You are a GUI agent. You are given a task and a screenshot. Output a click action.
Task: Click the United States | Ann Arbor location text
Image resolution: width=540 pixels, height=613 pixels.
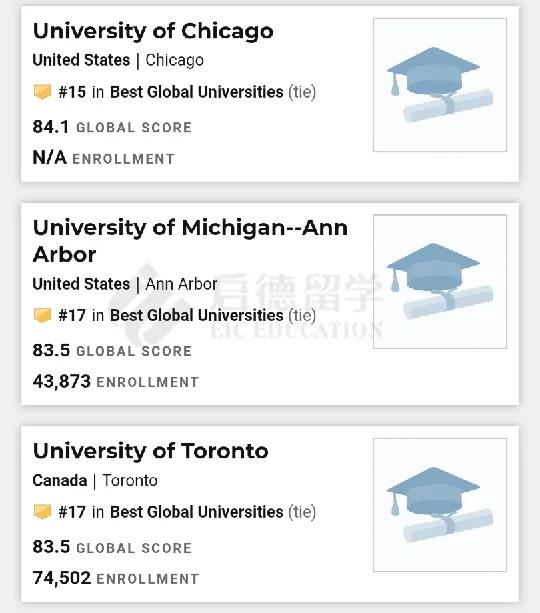pyautogui.click(x=125, y=284)
